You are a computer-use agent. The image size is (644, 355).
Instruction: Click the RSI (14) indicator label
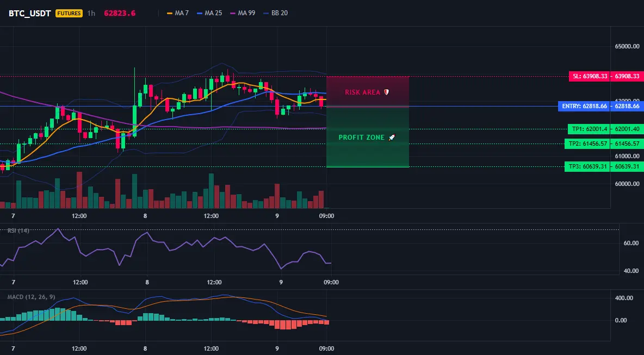pyautogui.click(x=18, y=231)
